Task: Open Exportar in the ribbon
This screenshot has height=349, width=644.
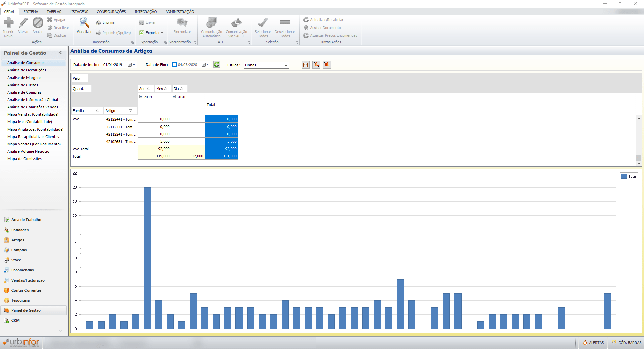Action: (151, 33)
